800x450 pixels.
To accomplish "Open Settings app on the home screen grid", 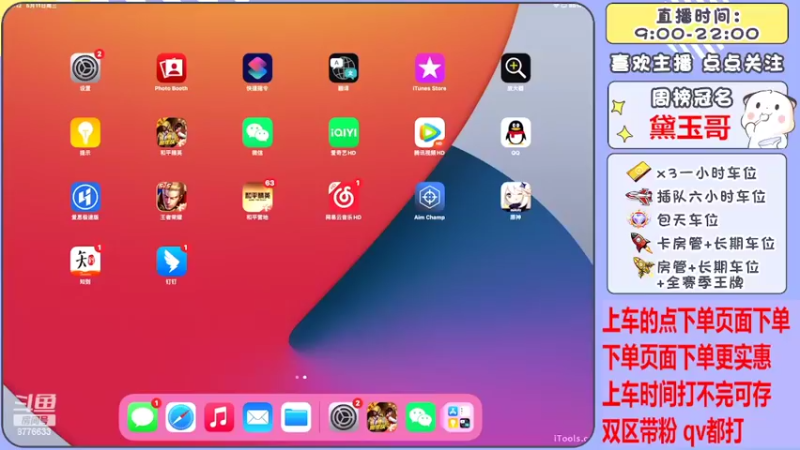I will [85, 68].
